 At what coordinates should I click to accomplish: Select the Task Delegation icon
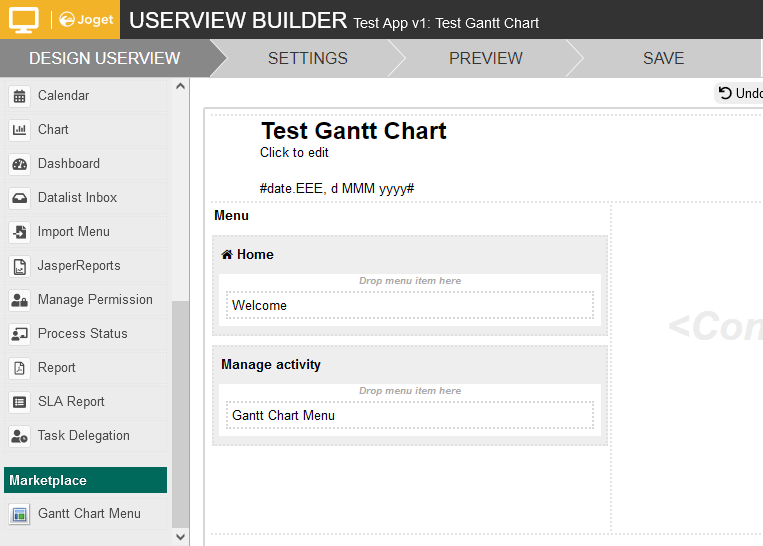click(x=20, y=436)
